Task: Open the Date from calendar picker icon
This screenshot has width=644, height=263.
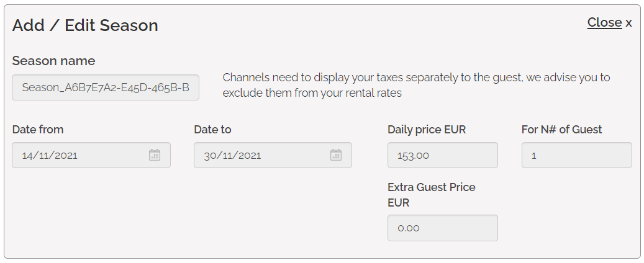Action: point(155,155)
